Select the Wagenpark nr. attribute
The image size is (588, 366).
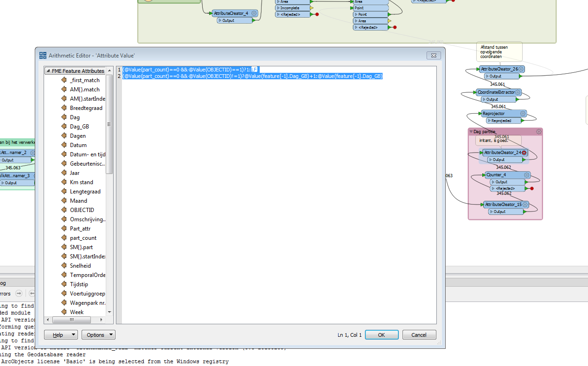[87, 303]
